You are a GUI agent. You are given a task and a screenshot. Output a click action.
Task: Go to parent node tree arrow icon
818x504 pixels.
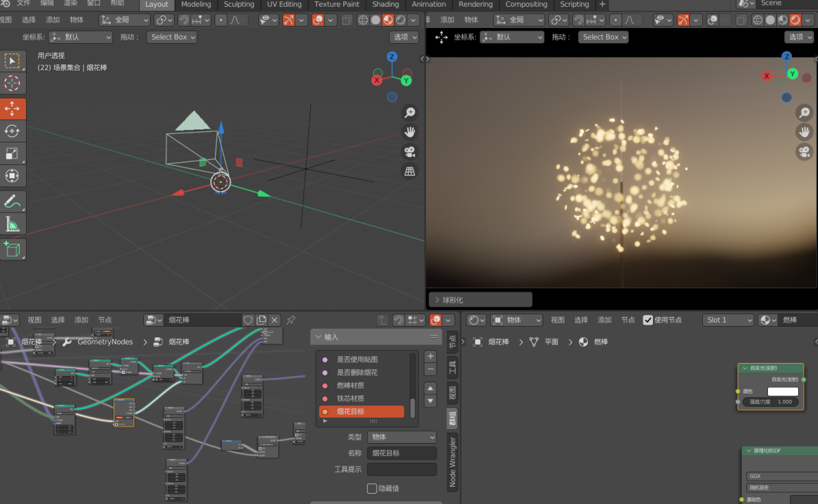pyautogui.click(x=382, y=320)
